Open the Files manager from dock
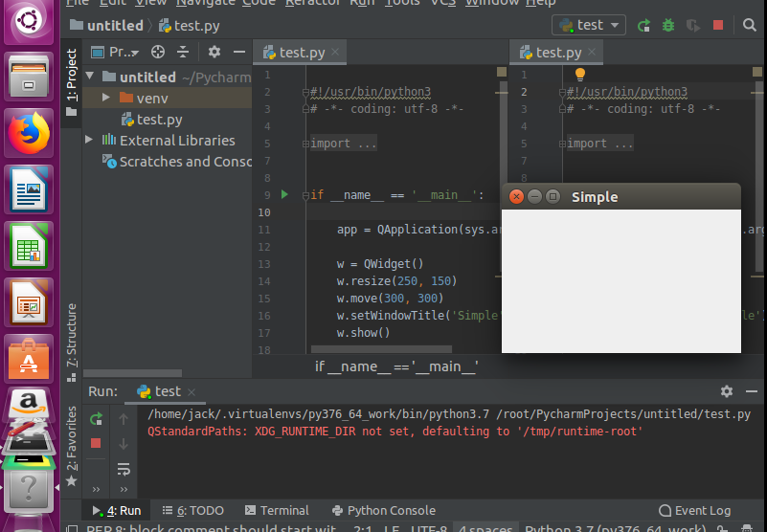Screen dimensions: 767x532 (x=29, y=77)
